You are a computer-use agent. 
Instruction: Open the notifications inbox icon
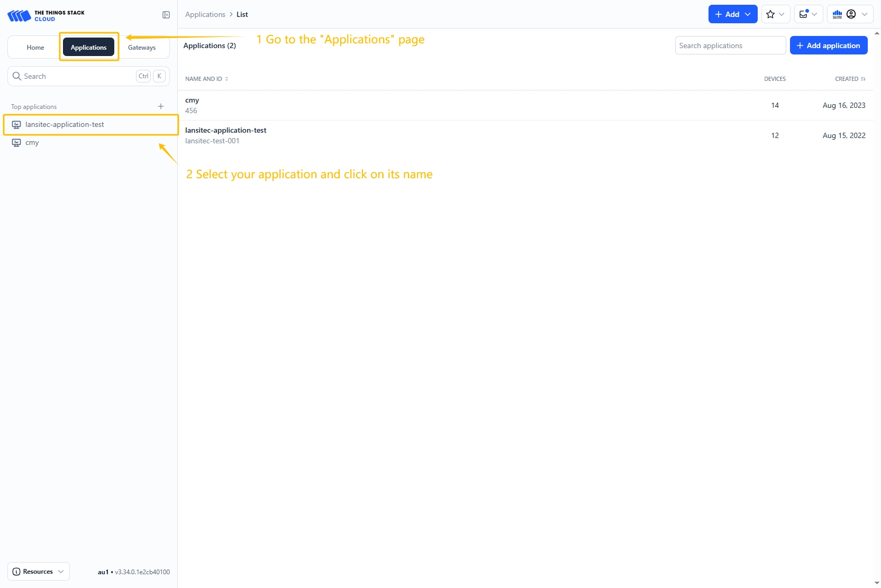click(808, 14)
